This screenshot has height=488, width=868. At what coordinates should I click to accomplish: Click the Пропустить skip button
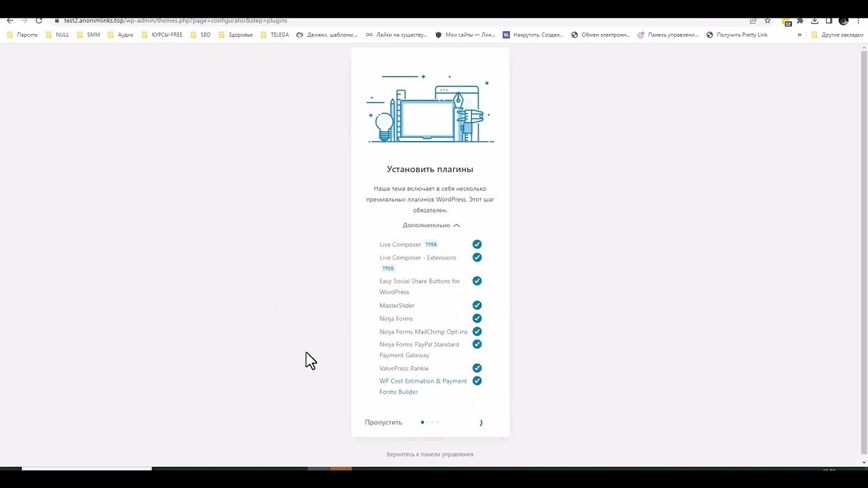[x=383, y=422]
